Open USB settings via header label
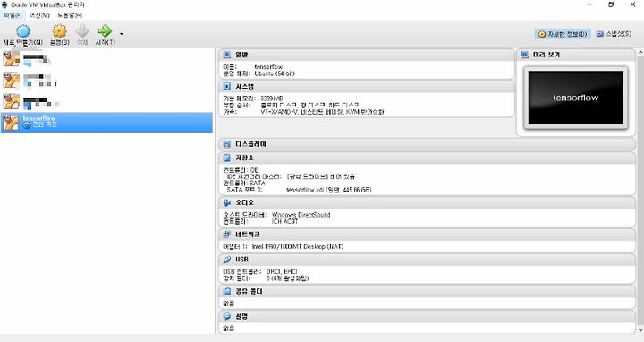Screen dimensions: 644x342 (x=241, y=260)
